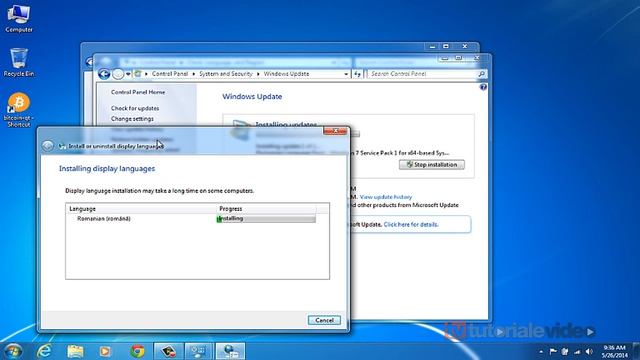The height and width of the screenshot is (360, 640).
Task: Click the Windows Update tray icon
Action: 565,351
